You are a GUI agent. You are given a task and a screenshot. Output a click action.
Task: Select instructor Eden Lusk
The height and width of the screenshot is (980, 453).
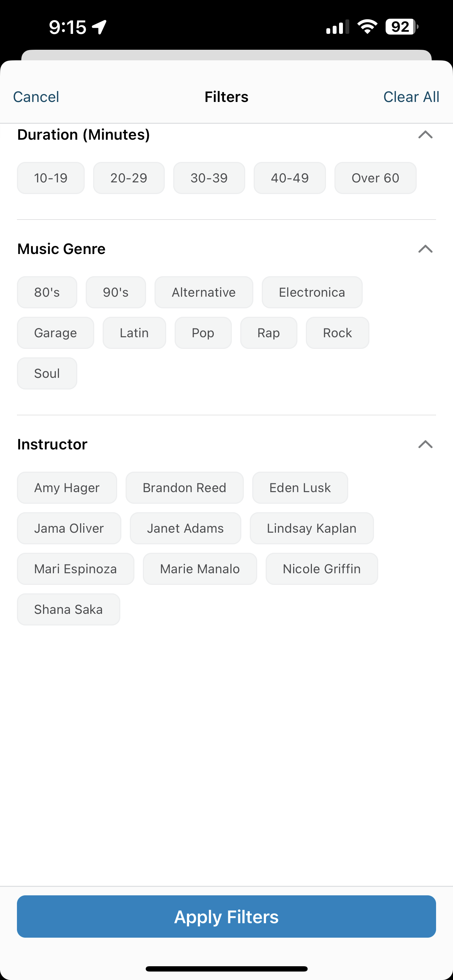[x=300, y=488]
